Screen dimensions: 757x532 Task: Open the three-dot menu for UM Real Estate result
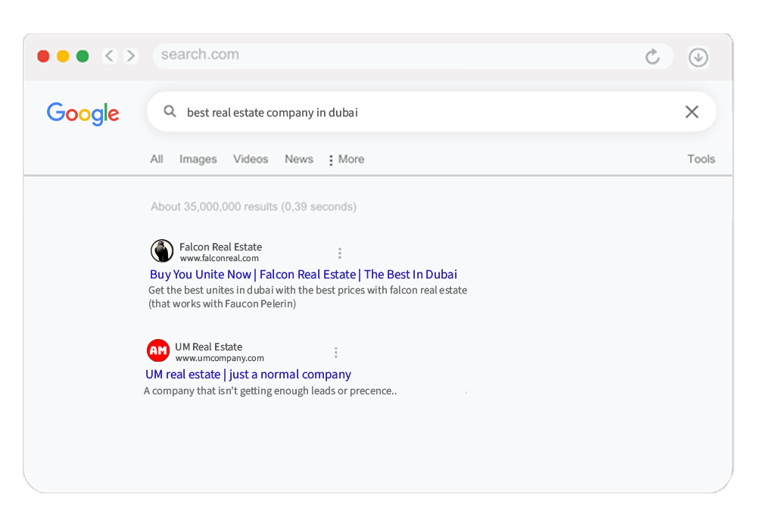point(336,353)
